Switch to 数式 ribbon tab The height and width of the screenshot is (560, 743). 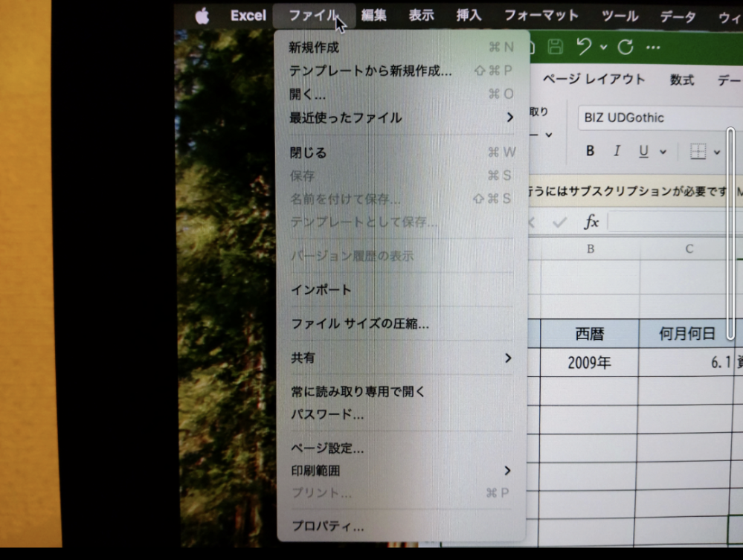[x=682, y=80]
